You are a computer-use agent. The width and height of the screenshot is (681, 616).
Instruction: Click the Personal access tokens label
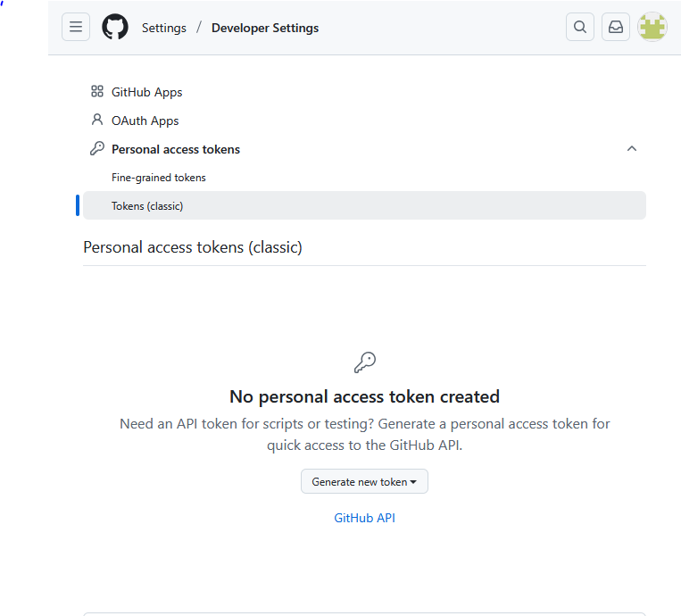click(x=176, y=149)
